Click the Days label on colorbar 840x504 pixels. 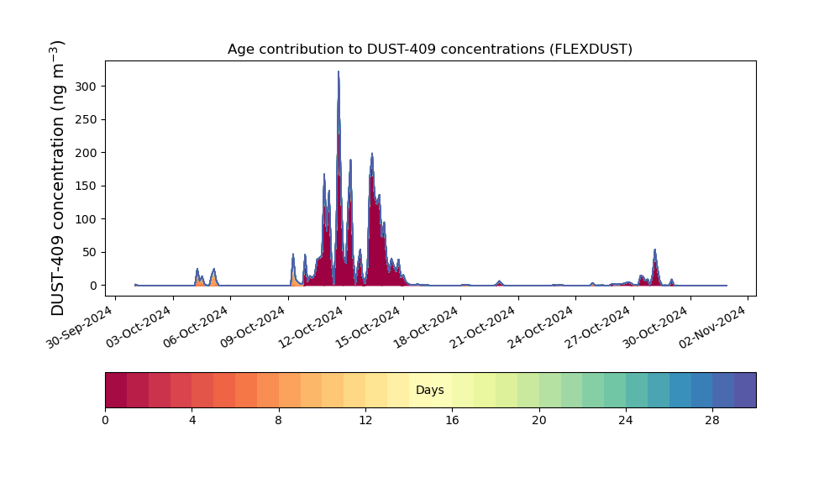point(429,390)
